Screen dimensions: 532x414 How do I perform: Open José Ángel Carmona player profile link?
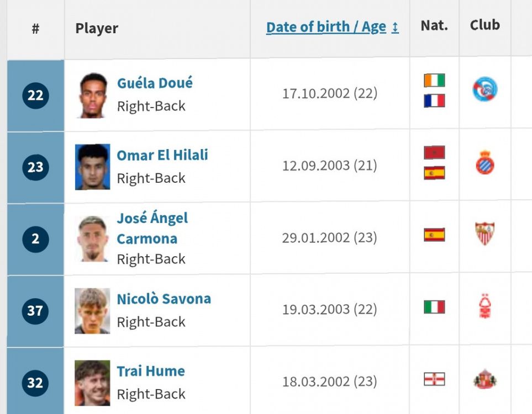coord(152,228)
